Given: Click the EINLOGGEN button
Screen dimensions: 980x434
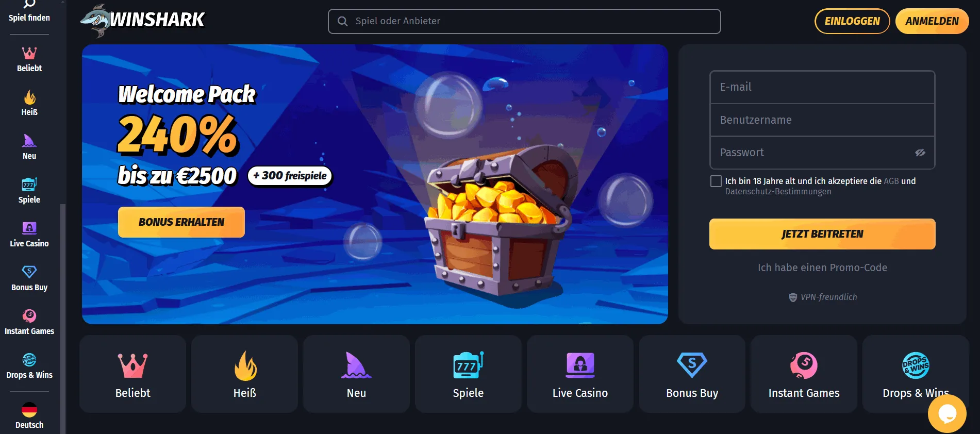Looking at the screenshot, I should pyautogui.click(x=852, y=21).
